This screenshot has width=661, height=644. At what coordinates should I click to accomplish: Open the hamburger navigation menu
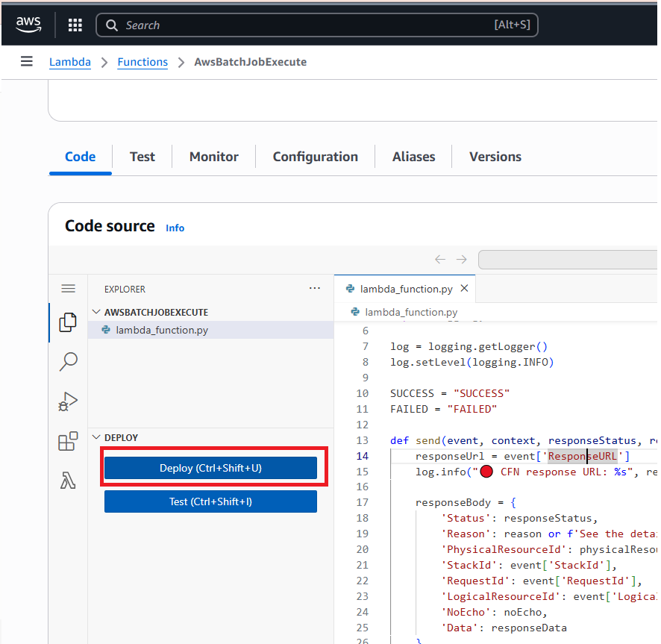pyautogui.click(x=27, y=62)
